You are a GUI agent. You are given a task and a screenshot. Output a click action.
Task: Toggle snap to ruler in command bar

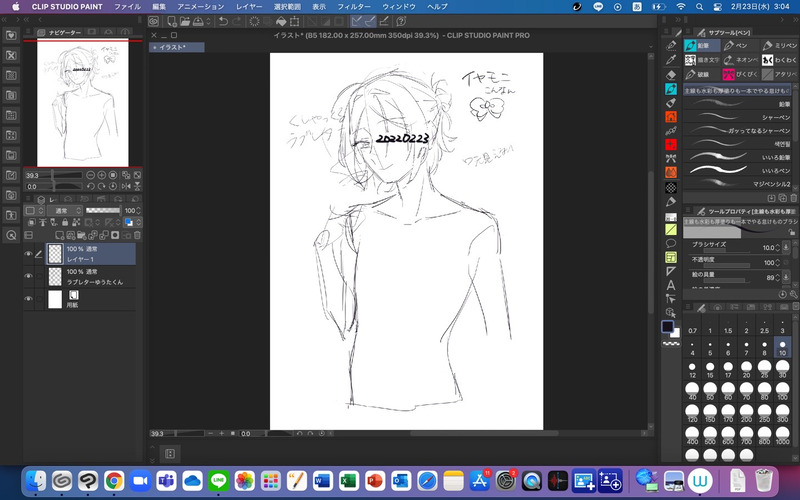(357, 21)
